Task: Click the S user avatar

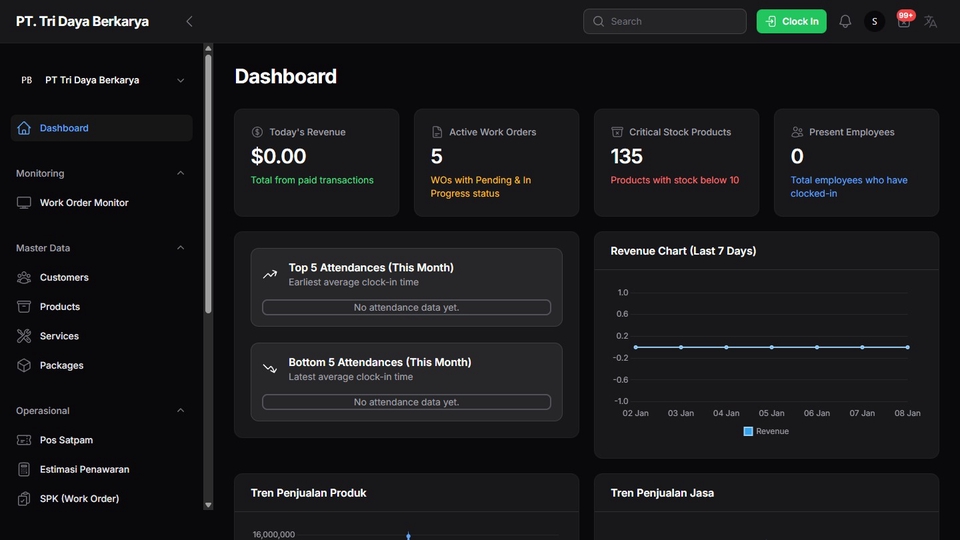Action: coord(875,21)
